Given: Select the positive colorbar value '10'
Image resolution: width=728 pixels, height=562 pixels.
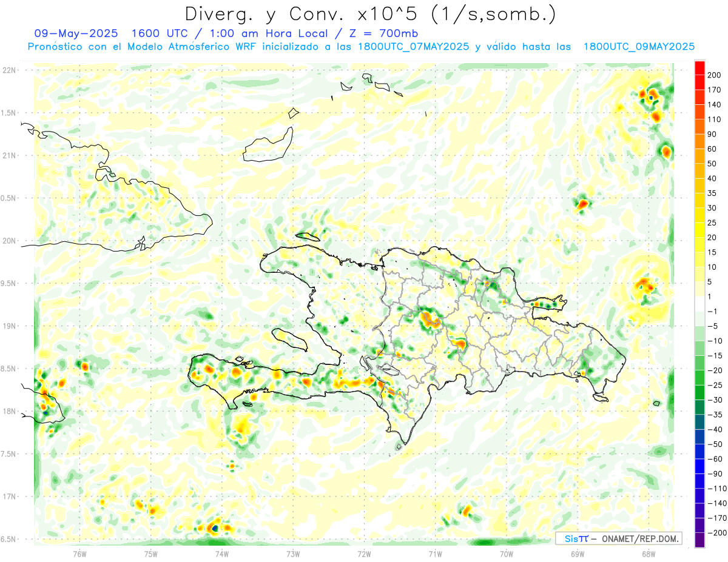Looking at the screenshot, I should [712, 267].
